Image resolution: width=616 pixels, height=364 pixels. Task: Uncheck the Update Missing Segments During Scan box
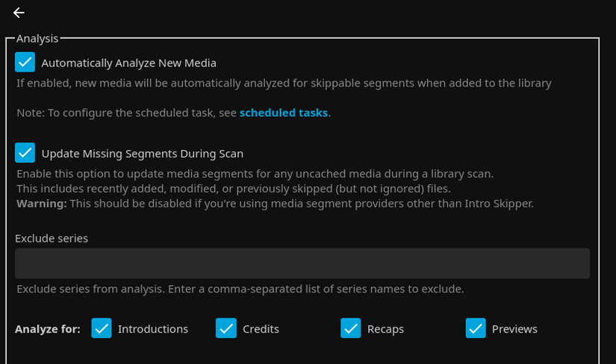click(25, 153)
